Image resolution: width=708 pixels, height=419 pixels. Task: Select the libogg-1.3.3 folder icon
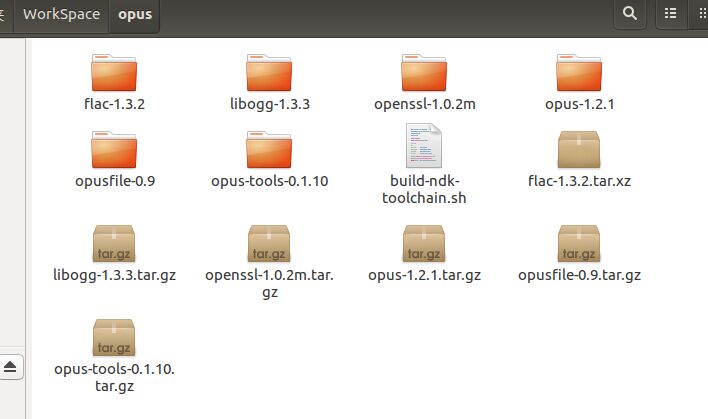click(x=269, y=73)
